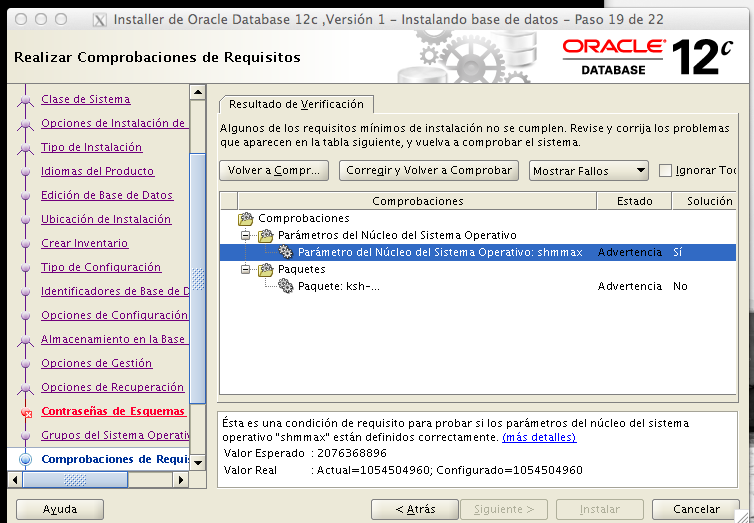Viewport: 754px width, 523px height.
Task: Click the current step circle for Comprobaciones de Requisitos
Action: tap(25, 460)
